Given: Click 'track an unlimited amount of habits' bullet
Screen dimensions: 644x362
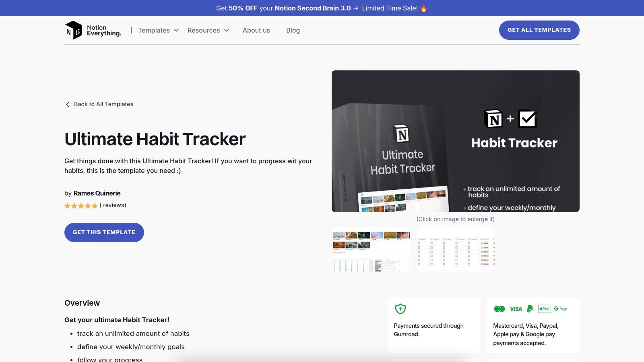Looking at the screenshot, I should (x=133, y=333).
